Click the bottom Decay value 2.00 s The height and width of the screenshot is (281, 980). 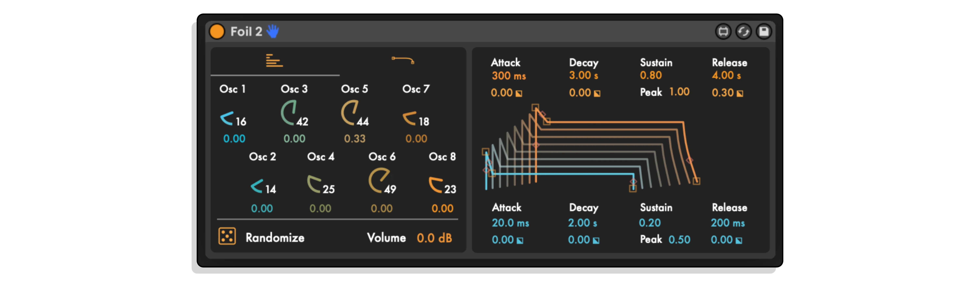coord(582,223)
